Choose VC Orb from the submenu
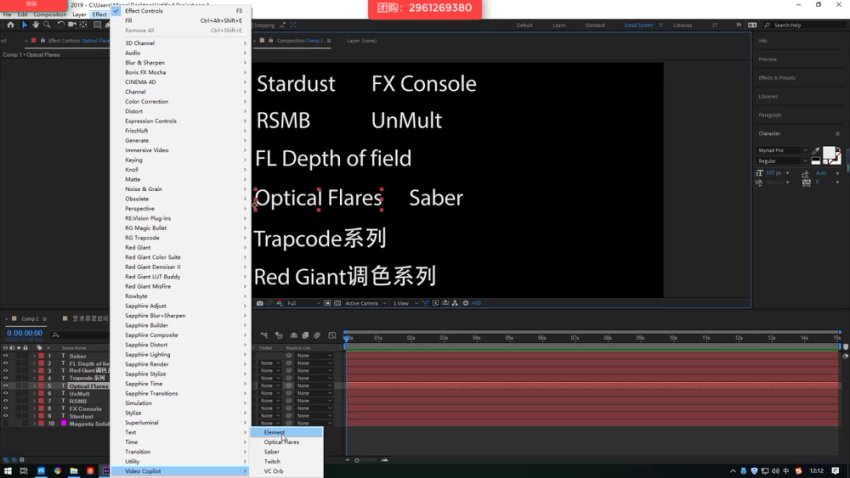The image size is (850, 478). (x=286, y=471)
